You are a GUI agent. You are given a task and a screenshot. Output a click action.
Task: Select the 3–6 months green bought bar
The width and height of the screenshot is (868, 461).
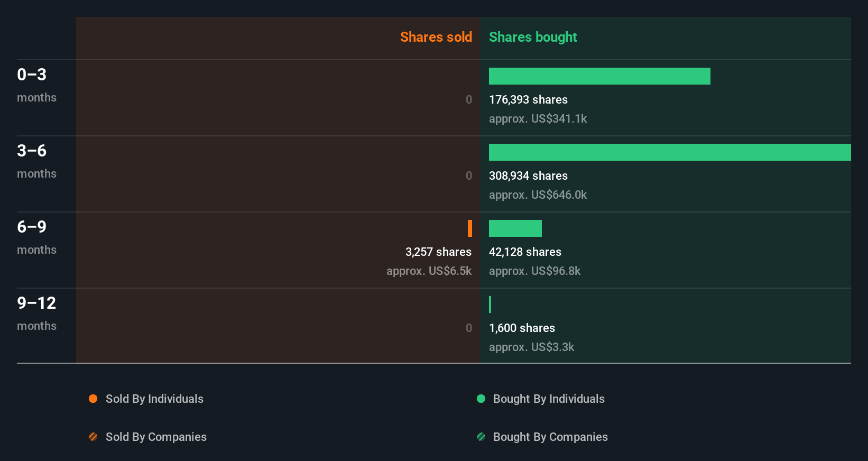(670, 152)
